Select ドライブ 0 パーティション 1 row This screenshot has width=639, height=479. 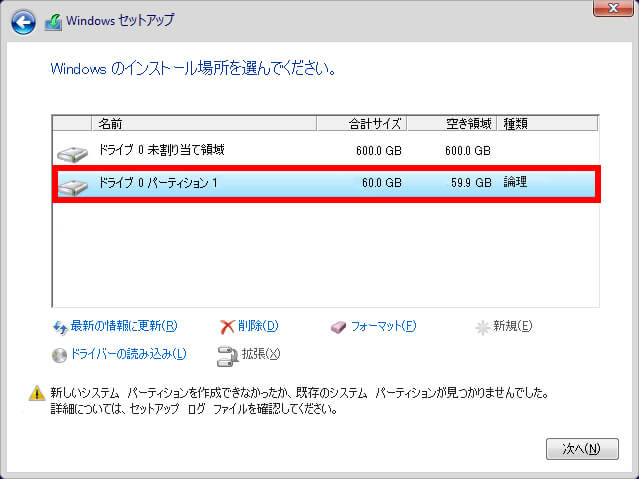tap(300, 184)
